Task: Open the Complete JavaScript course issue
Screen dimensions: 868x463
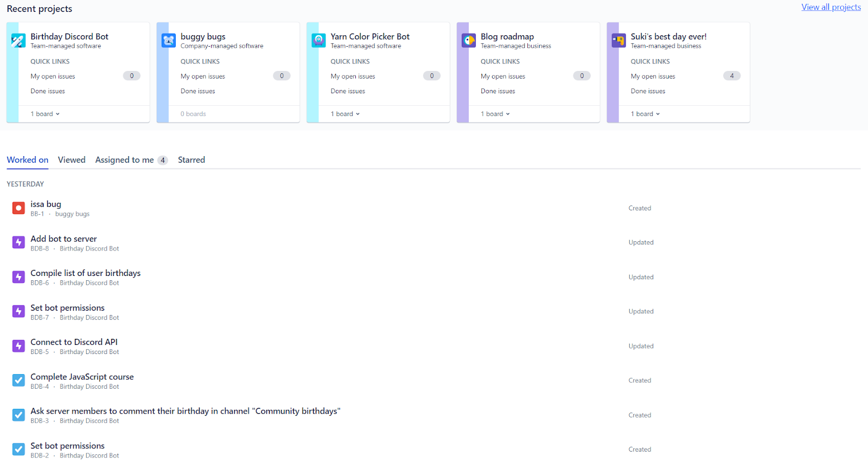Action: click(x=82, y=377)
